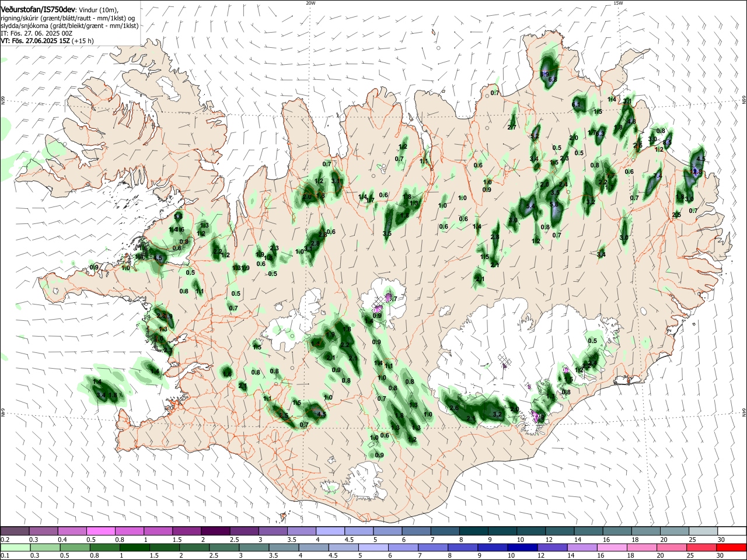Click the bright magenta 0.5–0.8 snow scale swatch
747x560 pixels.
100,531
